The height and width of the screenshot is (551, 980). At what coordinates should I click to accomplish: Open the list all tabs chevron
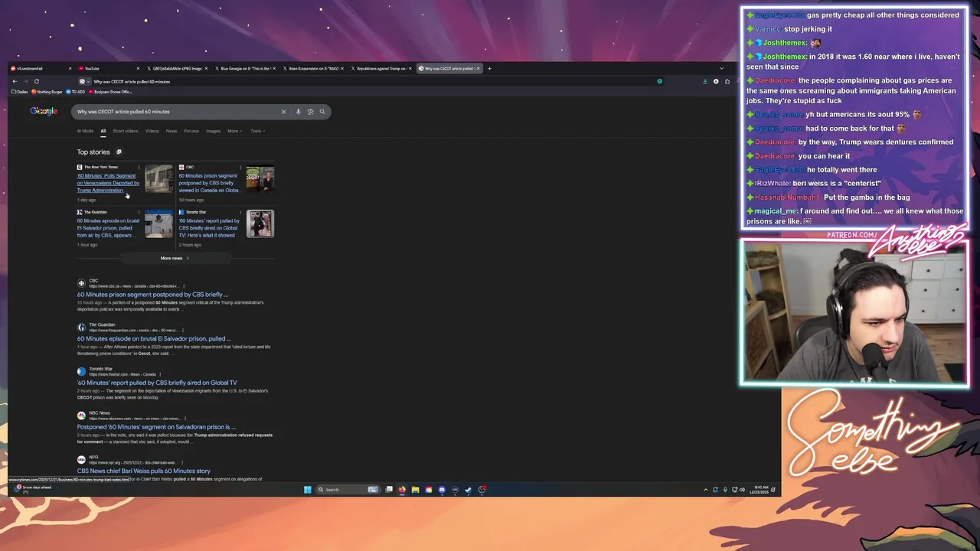[x=721, y=68]
